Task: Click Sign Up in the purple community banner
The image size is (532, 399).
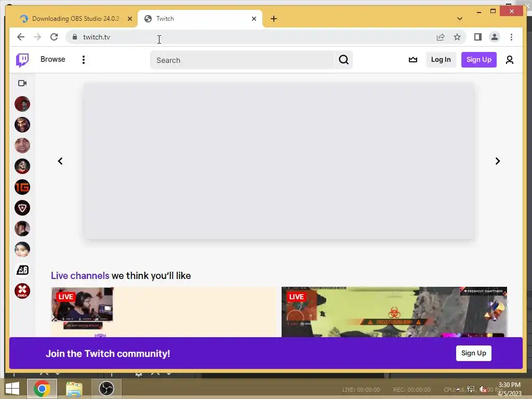Action: [x=474, y=353]
